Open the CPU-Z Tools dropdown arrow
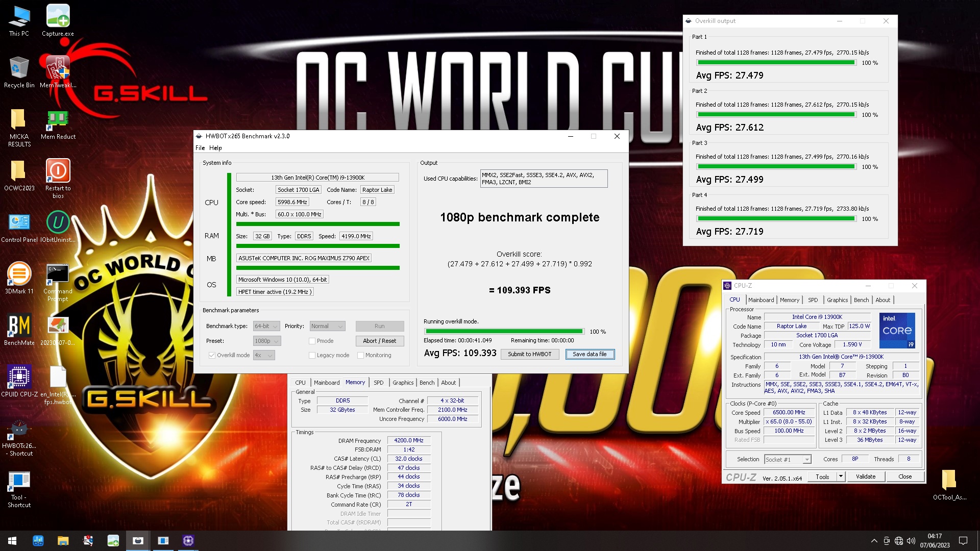The image size is (980, 551). coord(841,477)
